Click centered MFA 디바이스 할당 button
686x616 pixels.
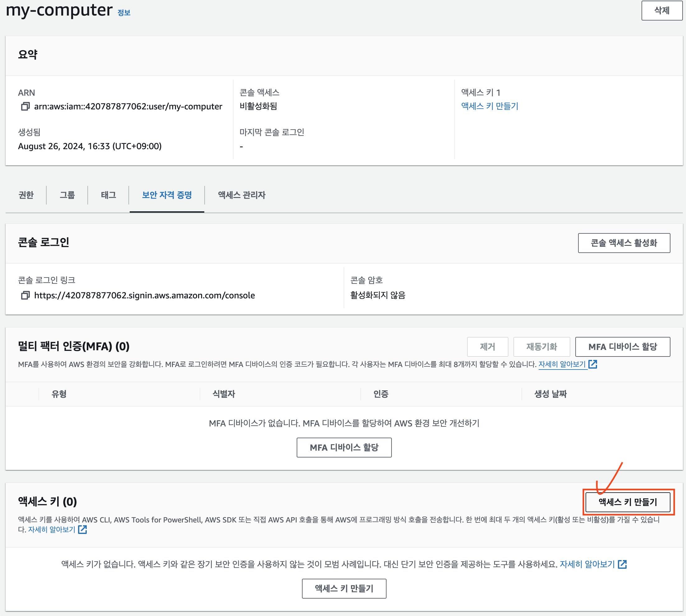click(x=344, y=448)
